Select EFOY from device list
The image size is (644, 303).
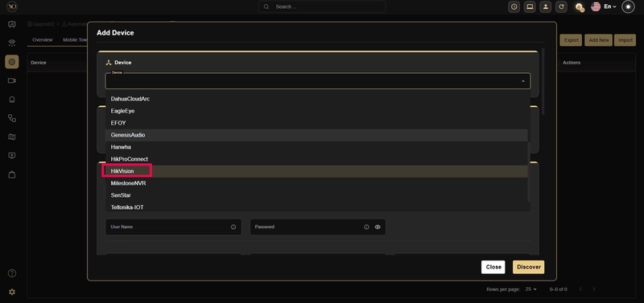coord(316,123)
